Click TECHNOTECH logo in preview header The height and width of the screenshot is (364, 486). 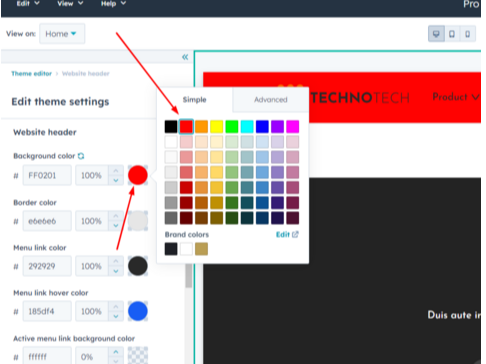click(x=360, y=98)
